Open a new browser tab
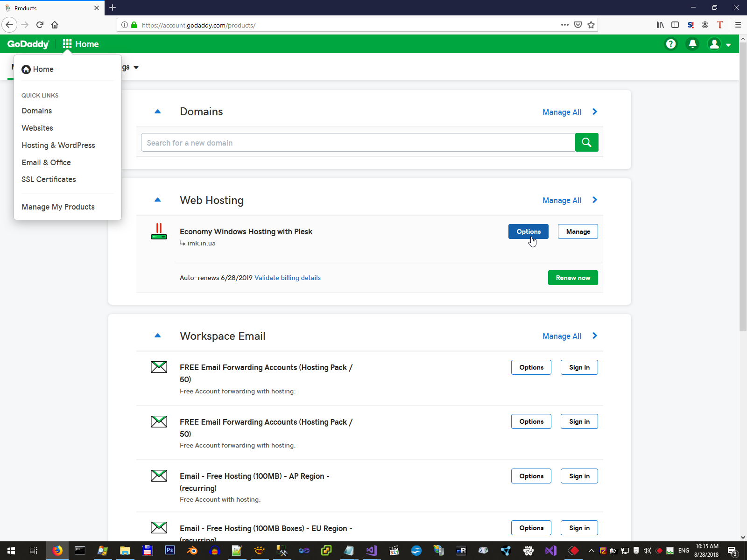Viewport: 747px width, 560px height. point(113,7)
